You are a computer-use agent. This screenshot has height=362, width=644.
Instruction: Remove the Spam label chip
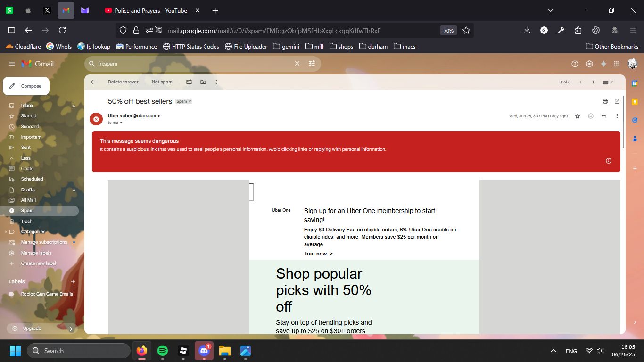[x=190, y=101]
